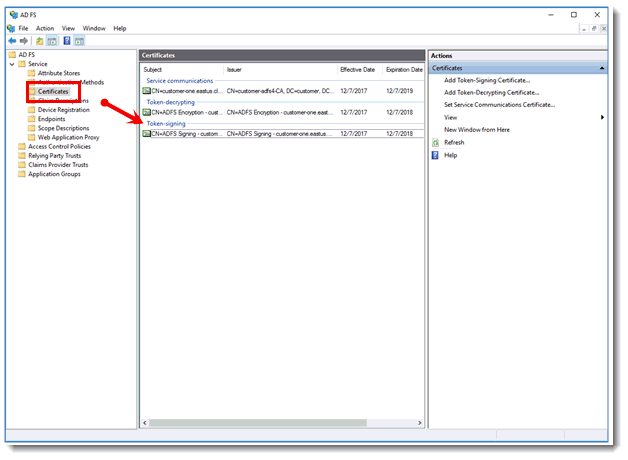Open the Endpoints folder

point(51,119)
